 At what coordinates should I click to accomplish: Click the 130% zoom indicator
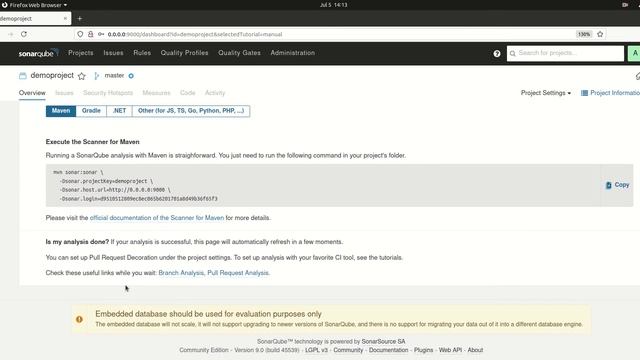point(584,34)
